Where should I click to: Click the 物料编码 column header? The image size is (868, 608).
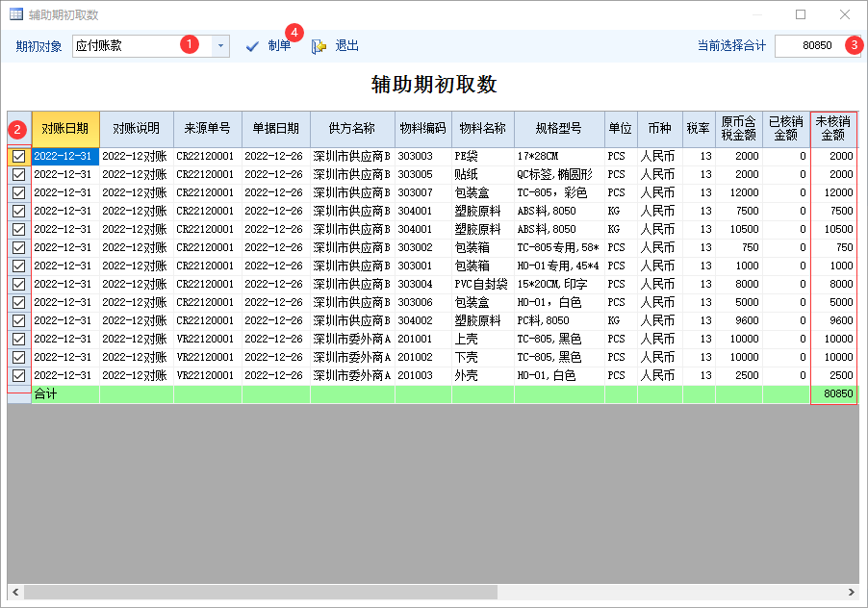[422, 129]
